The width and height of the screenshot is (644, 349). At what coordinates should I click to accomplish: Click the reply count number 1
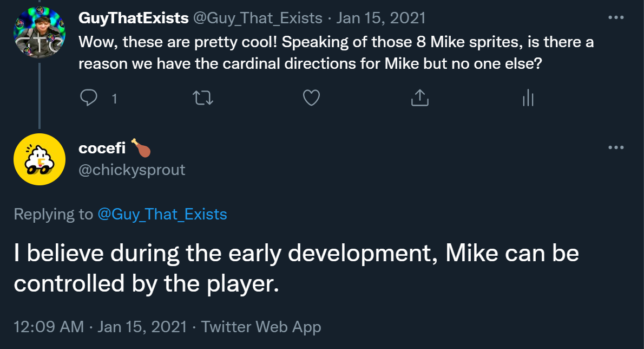(114, 98)
